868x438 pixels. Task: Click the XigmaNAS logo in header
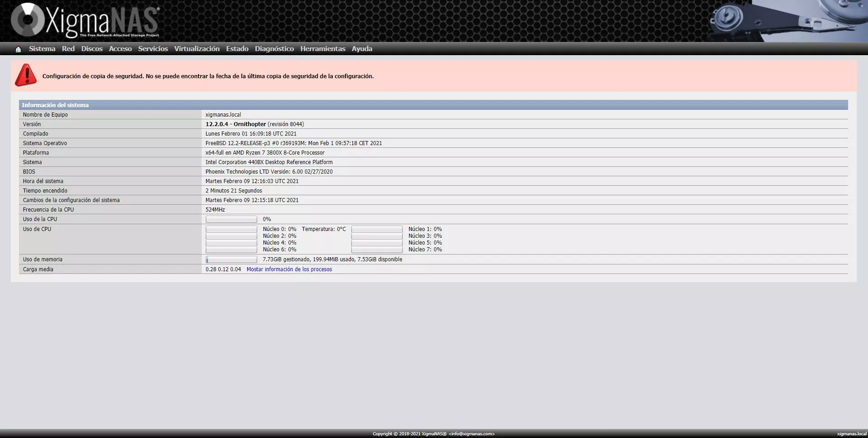coord(86,21)
